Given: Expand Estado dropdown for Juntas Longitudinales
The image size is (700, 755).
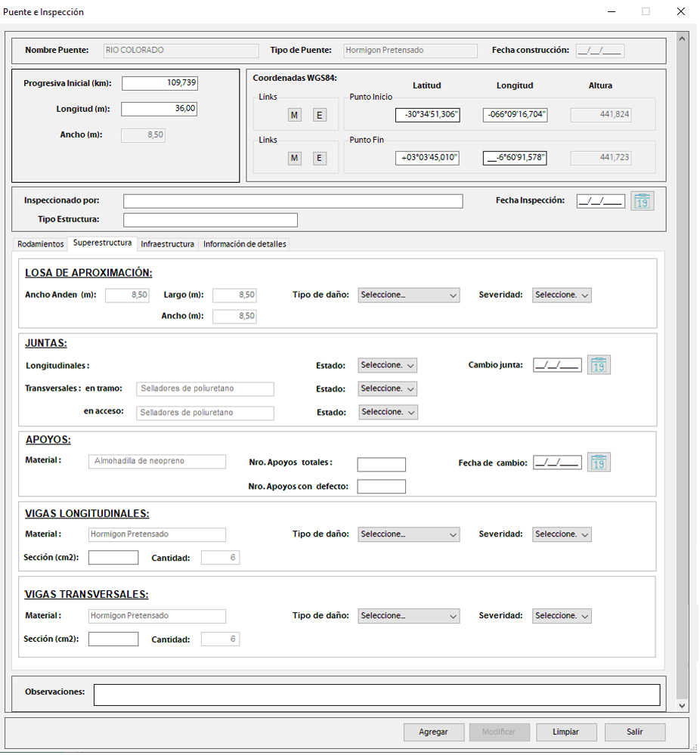Looking at the screenshot, I should click(387, 365).
